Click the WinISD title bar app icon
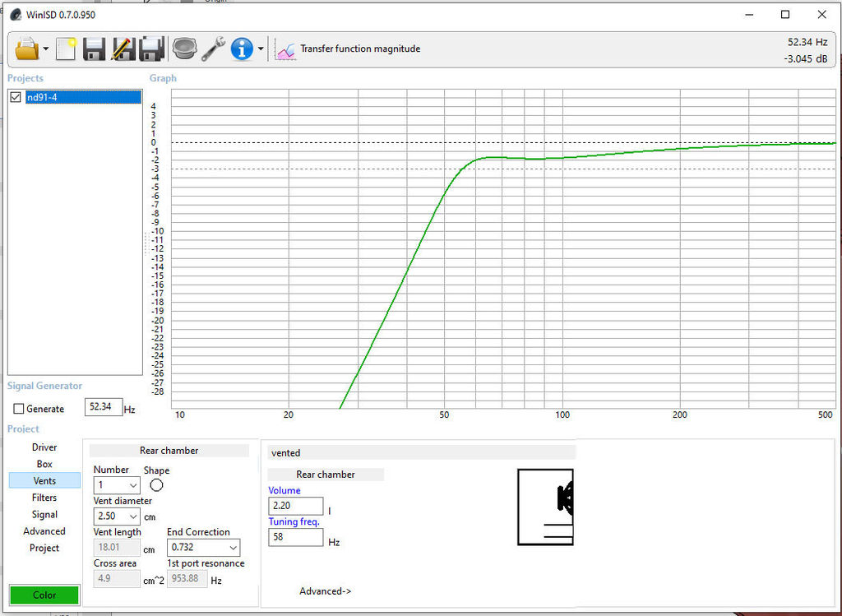 (16, 15)
